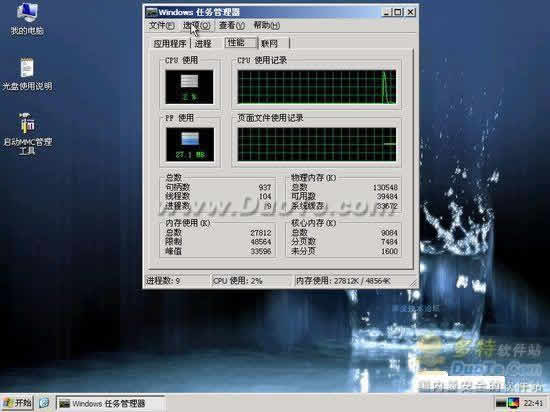The height and width of the screenshot is (412, 550).
Task: Click the 分页数 value 7484
Action: coord(389,242)
